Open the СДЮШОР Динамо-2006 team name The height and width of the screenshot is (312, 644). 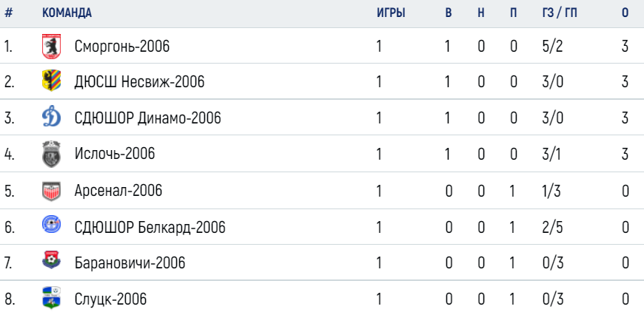[x=148, y=118]
